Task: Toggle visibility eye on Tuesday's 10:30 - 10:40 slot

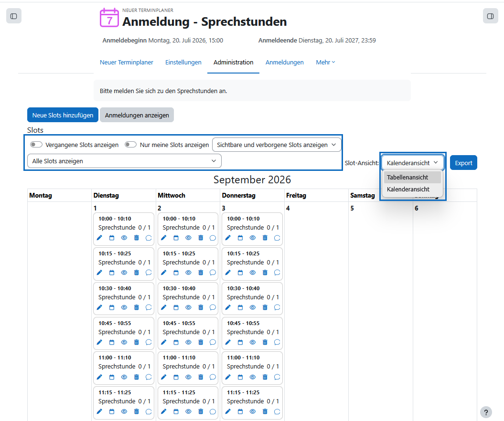Action: click(124, 307)
